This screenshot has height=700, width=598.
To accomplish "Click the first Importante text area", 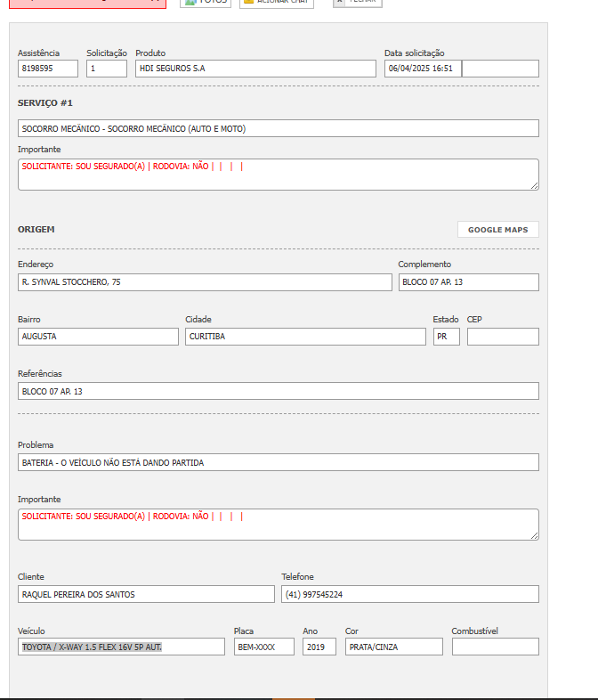I will [278, 175].
